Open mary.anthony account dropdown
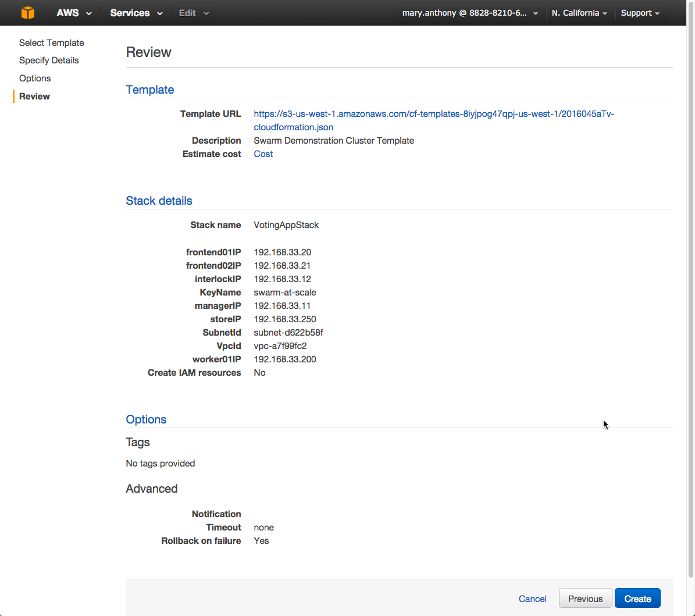The image size is (695, 616). (x=470, y=13)
